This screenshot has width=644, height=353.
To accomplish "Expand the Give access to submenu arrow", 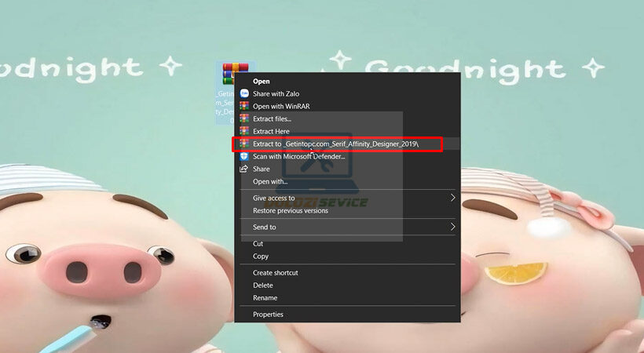I will point(452,198).
